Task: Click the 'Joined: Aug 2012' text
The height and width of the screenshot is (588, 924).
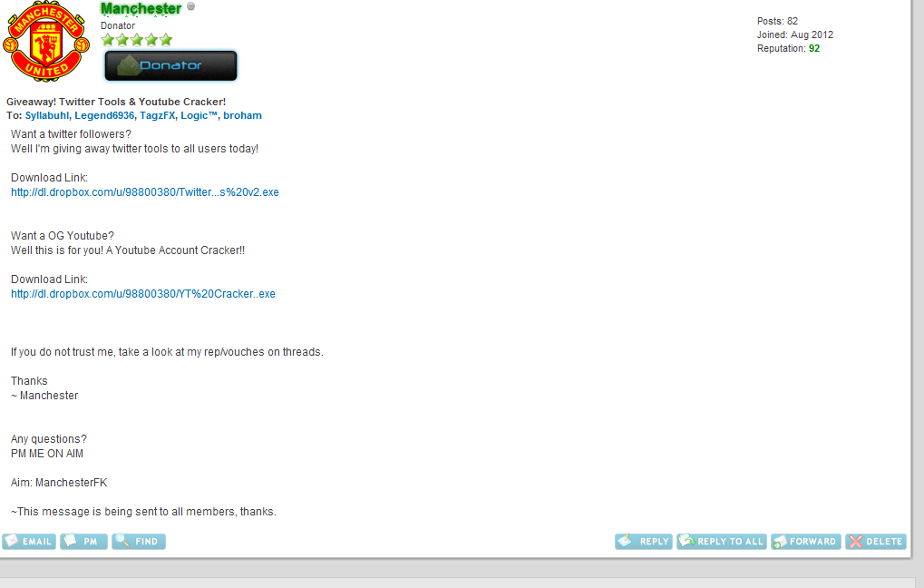Action: pyautogui.click(x=795, y=34)
